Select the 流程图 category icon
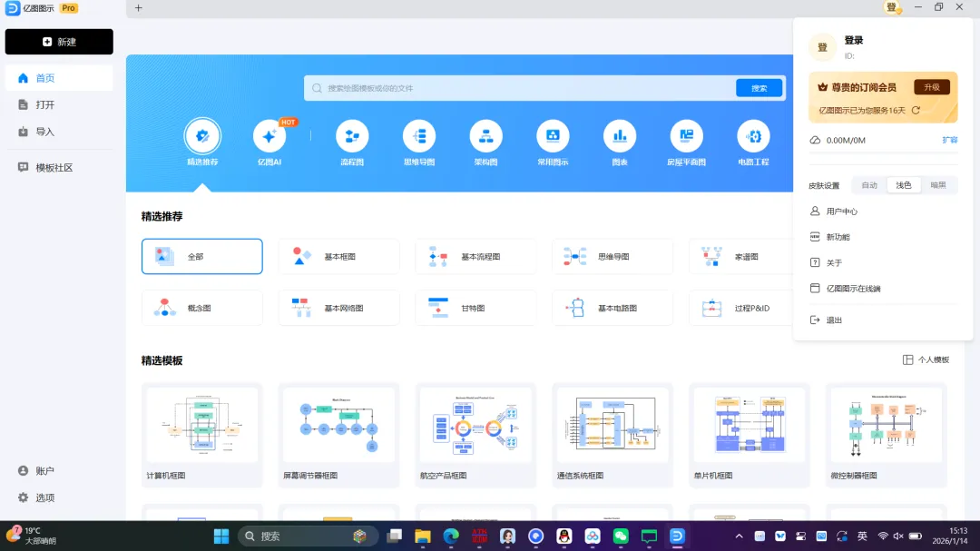 coord(352,136)
